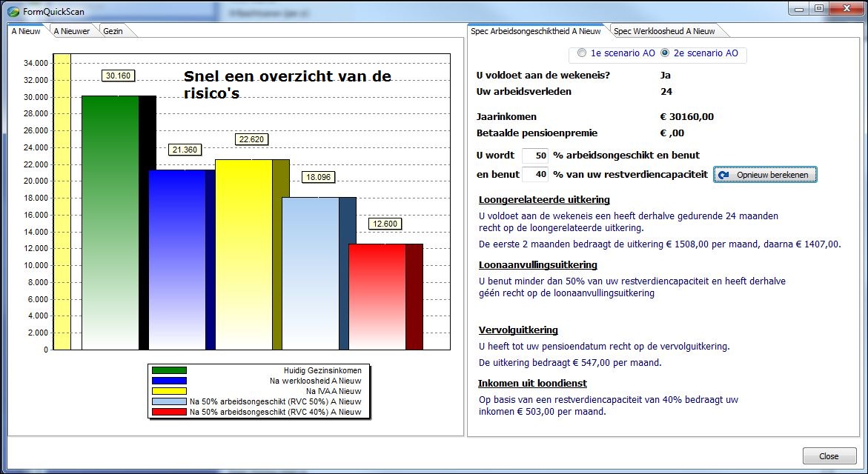Click the text 'De uitkering bedraagt € 547,00 per maand.'

[x=570, y=363]
